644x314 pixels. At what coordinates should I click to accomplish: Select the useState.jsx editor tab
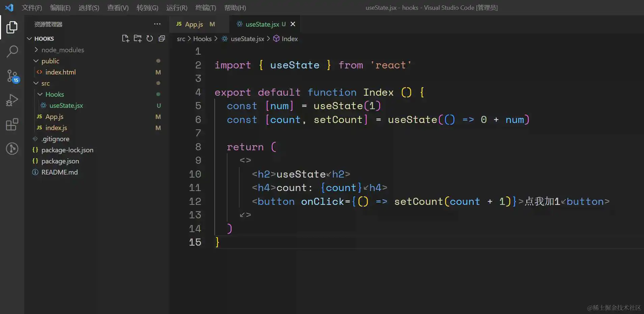pos(265,24)
